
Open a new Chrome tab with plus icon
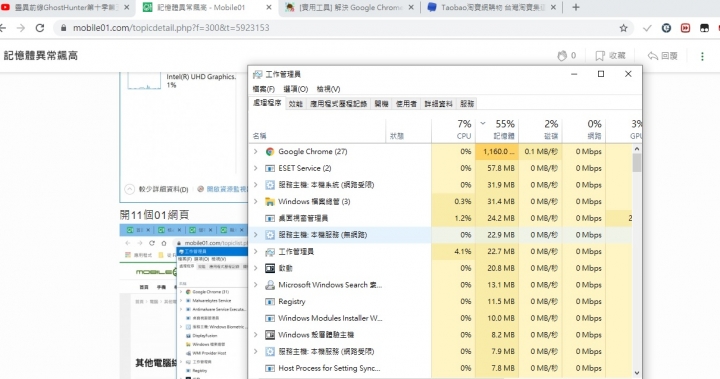(x=576, y=7)
